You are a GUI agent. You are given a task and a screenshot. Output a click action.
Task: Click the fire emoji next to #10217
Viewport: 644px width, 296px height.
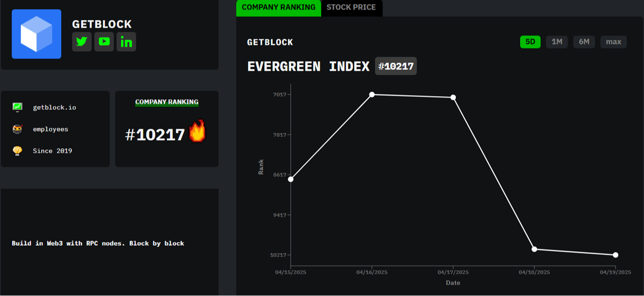click(x=197, y=131)
